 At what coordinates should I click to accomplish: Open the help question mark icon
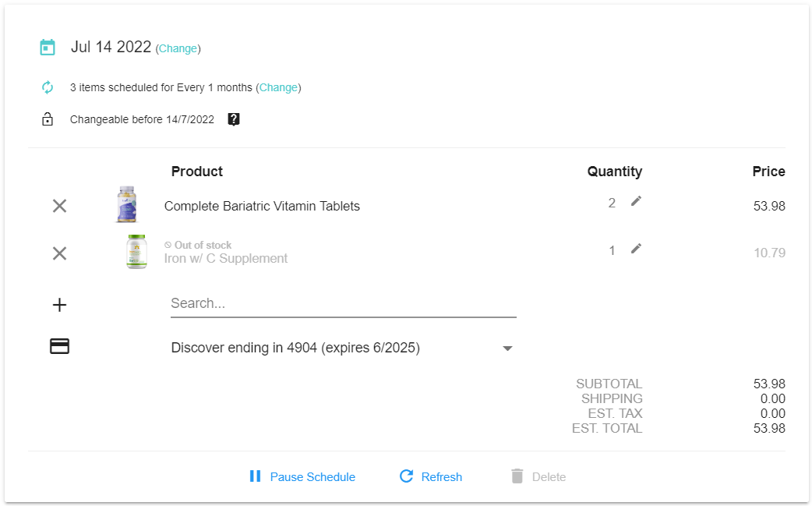coord(234,119)
